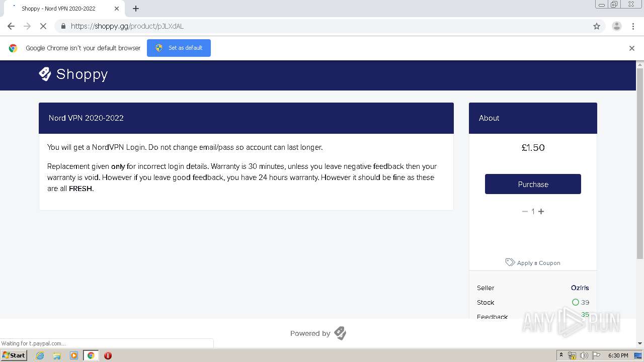The height and width of the screenshot is (362, 644).
Task: Click the volume speaker tray icon
Action: pos(584,355)
